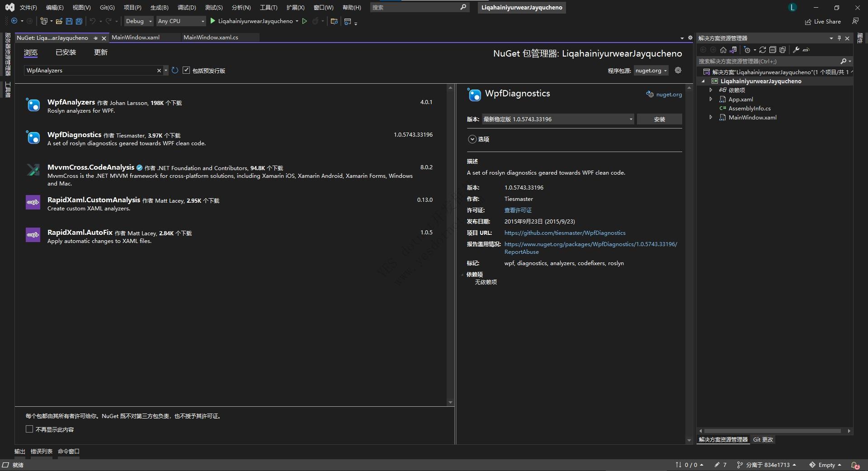Click the Solution Explorer sync refresh icon
Image resolution: width=868 pixels, height=471 pixels.
(x=763, y=50)
